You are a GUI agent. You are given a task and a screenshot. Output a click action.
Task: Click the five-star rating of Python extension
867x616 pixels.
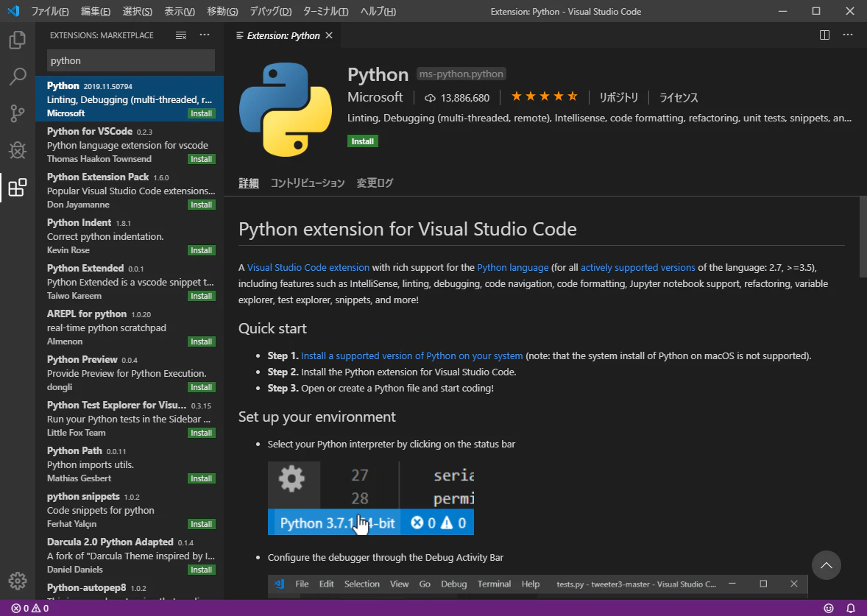pos(544,96)
